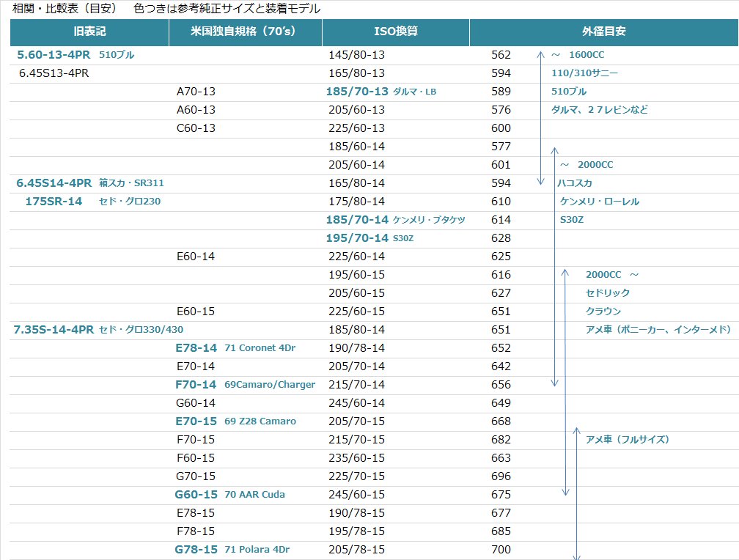This screenshot has width=739, height=560.
Task: Click the F60-15 cell
Action: click(x=196, y=458)
